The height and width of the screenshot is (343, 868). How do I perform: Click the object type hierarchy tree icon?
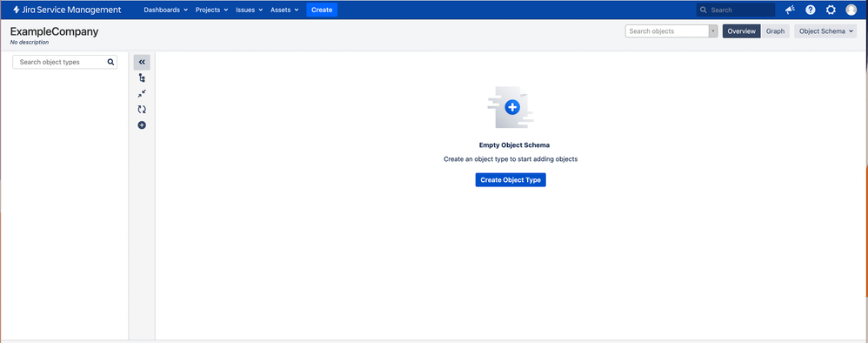coord(142,78)
